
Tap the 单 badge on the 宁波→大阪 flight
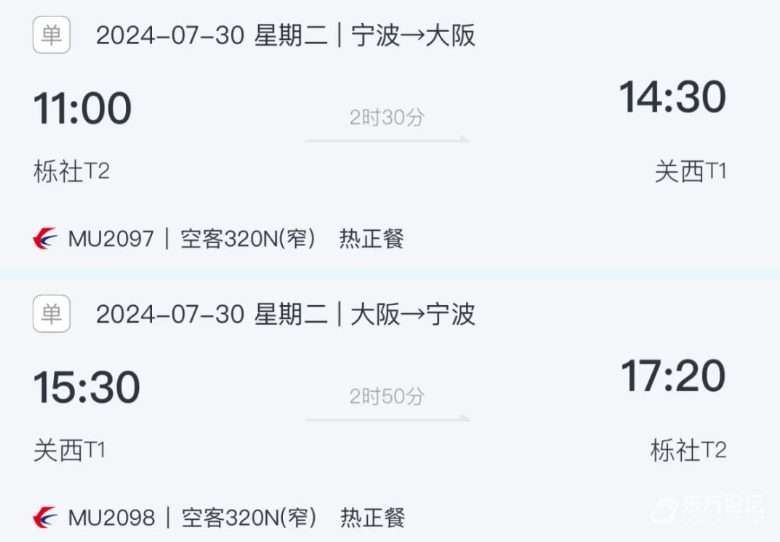click(x=51, y=35)
